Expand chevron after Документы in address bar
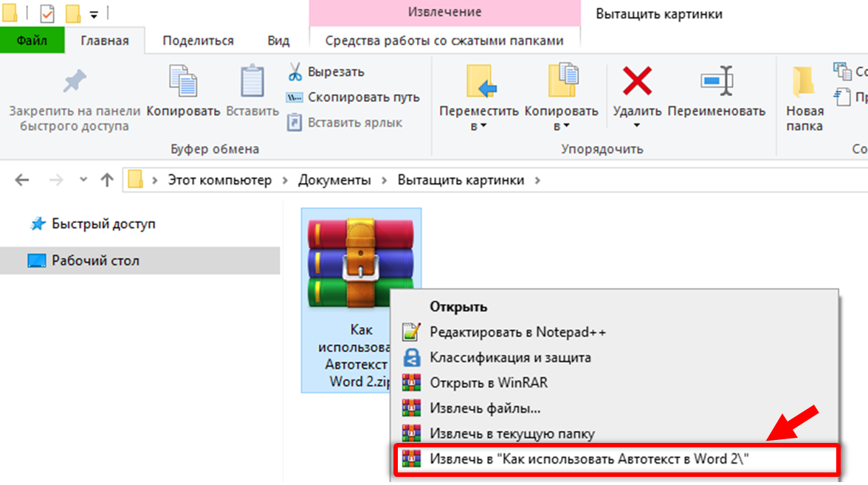The height and width of the screenshot is (485, 868). click(384, 180)
